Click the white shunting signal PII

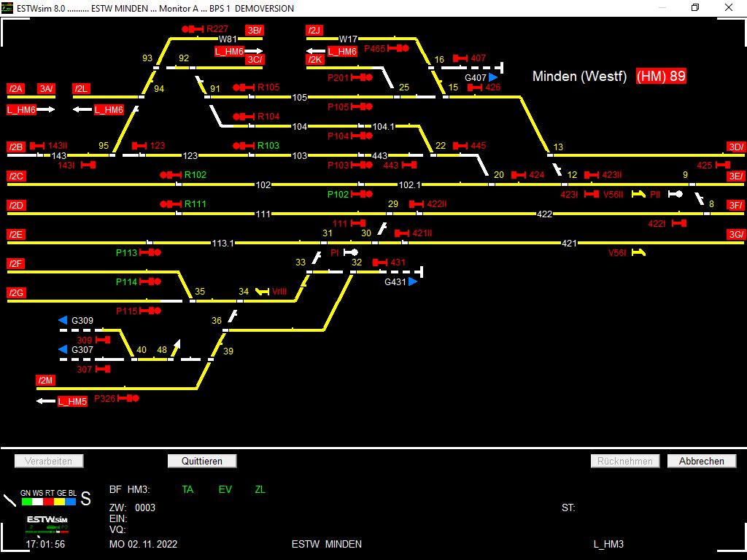tap(675, 195)
